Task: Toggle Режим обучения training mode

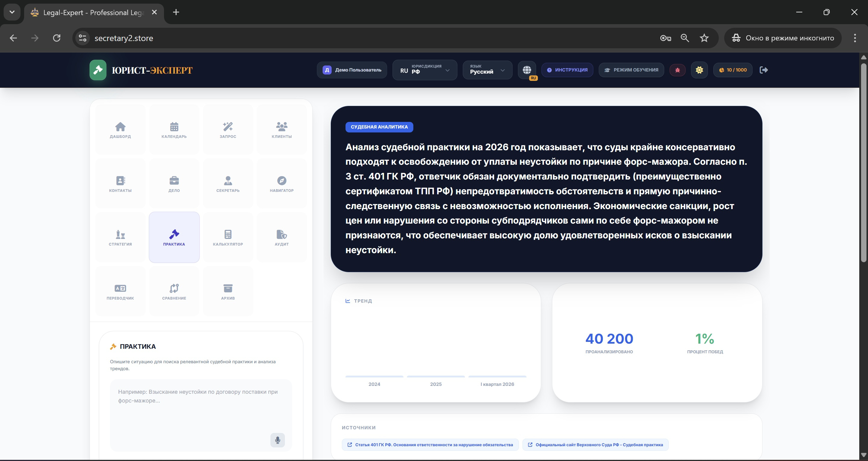Action: point(631,70)
